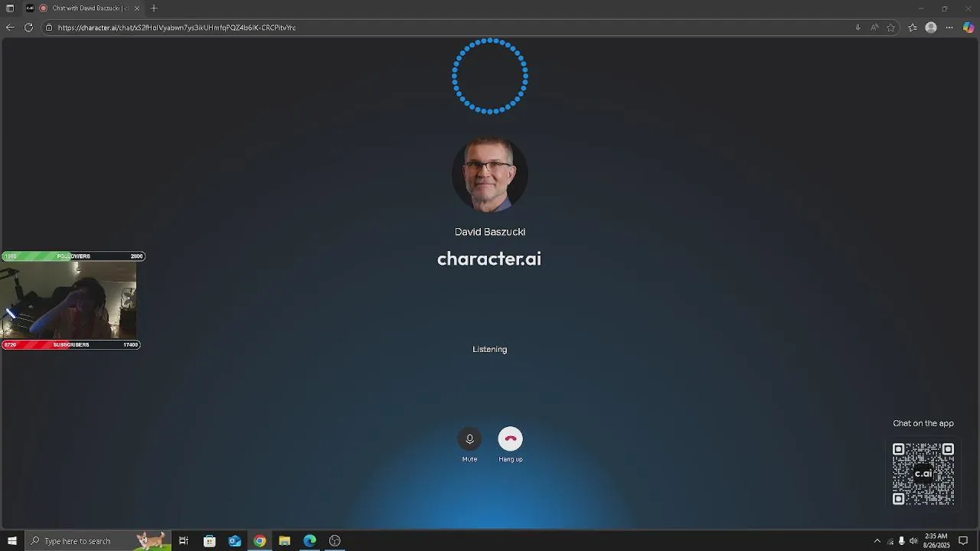Click the system tray microphone icon
980x551 pixels.
(901, 541)
